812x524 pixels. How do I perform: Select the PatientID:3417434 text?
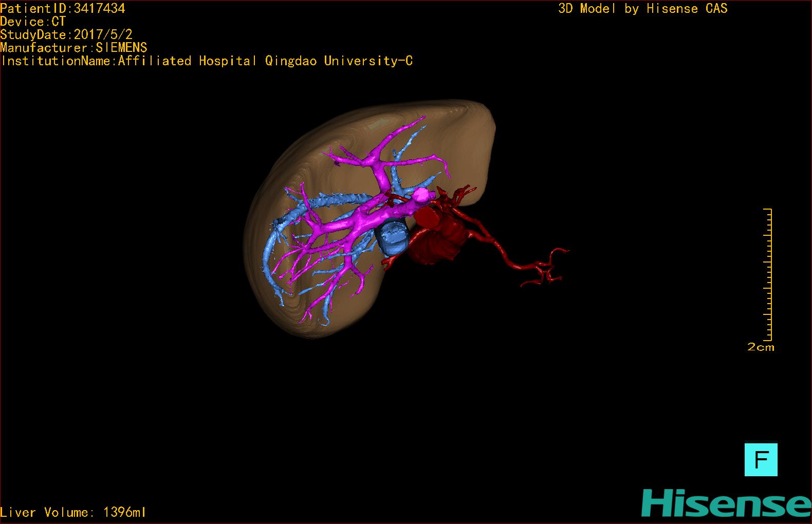click(x=63, y=8)
